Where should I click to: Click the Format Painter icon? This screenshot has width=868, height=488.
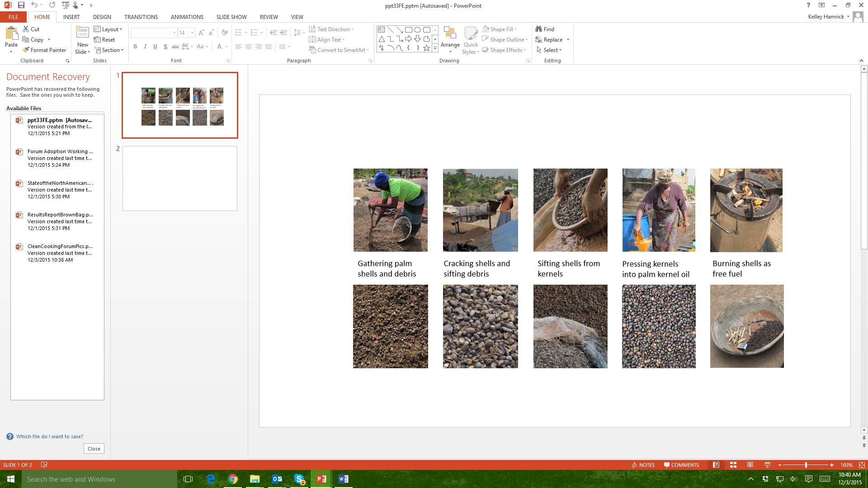pyautogui.click(x=26, y=50)
